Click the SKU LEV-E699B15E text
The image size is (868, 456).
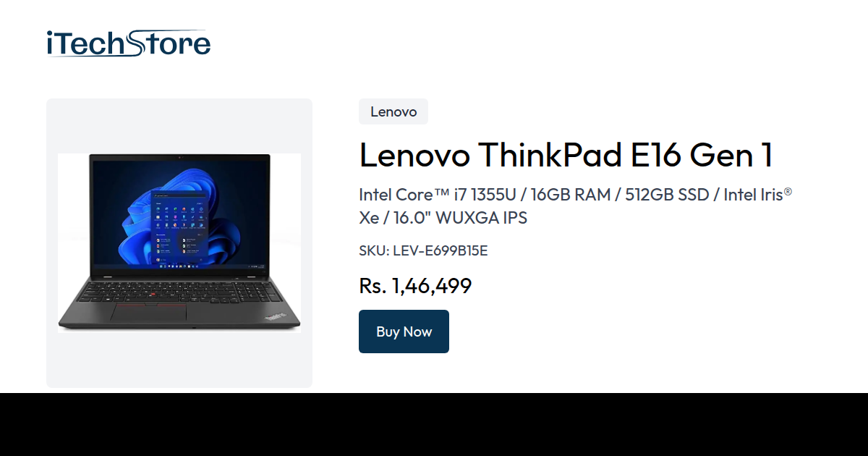423,250
